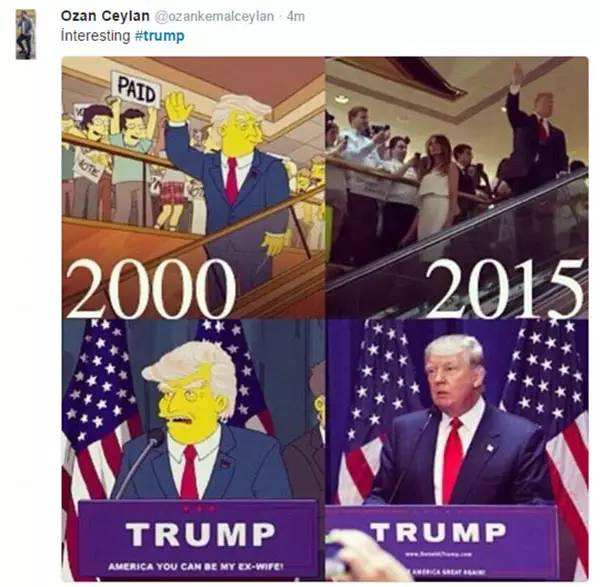The image size is (600, 587).
Task: Click the large 2015 year caption
Action: pyautogui.click(x=504, y=289)
